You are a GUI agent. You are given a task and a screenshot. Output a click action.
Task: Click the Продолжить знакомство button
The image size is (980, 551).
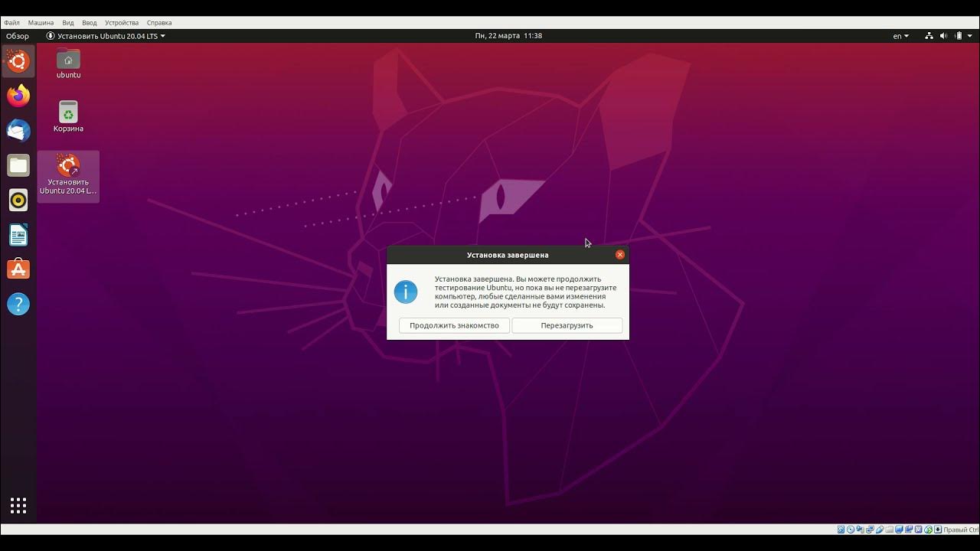tap(454, 325)
